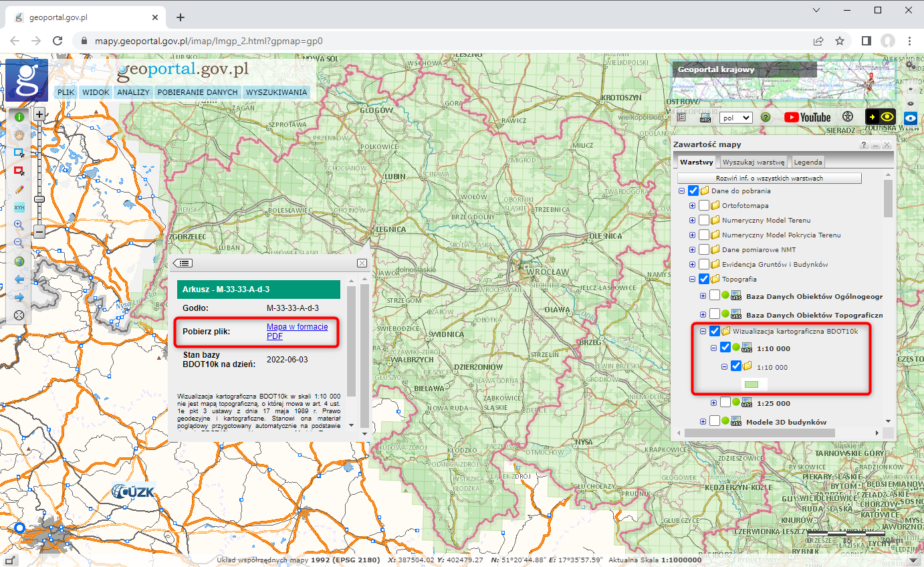Screen dimensions: 924x567
Task: Expand the Numeryczny Model Terenu node
Action: coord(693,221)
